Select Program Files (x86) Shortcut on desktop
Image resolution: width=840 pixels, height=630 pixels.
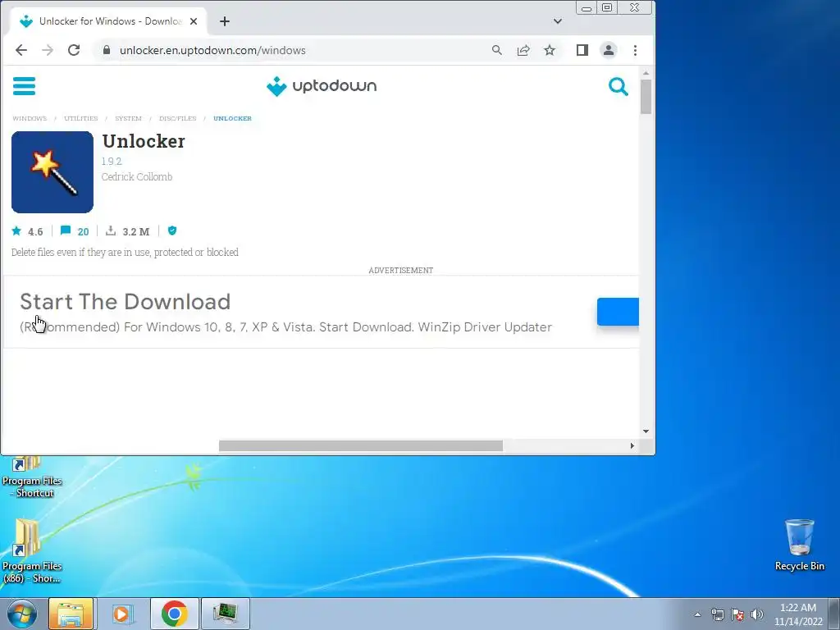tap(32, 551)
